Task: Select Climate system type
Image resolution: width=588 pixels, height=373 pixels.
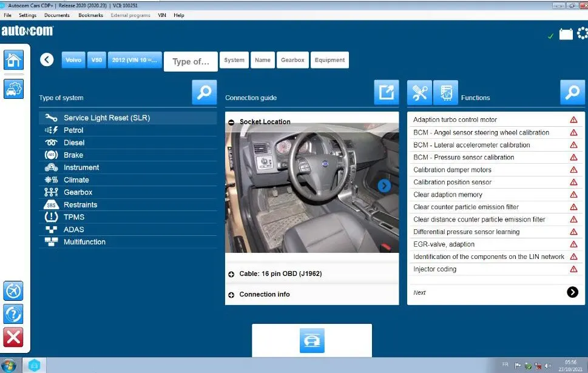Action: tap(128, 180)
